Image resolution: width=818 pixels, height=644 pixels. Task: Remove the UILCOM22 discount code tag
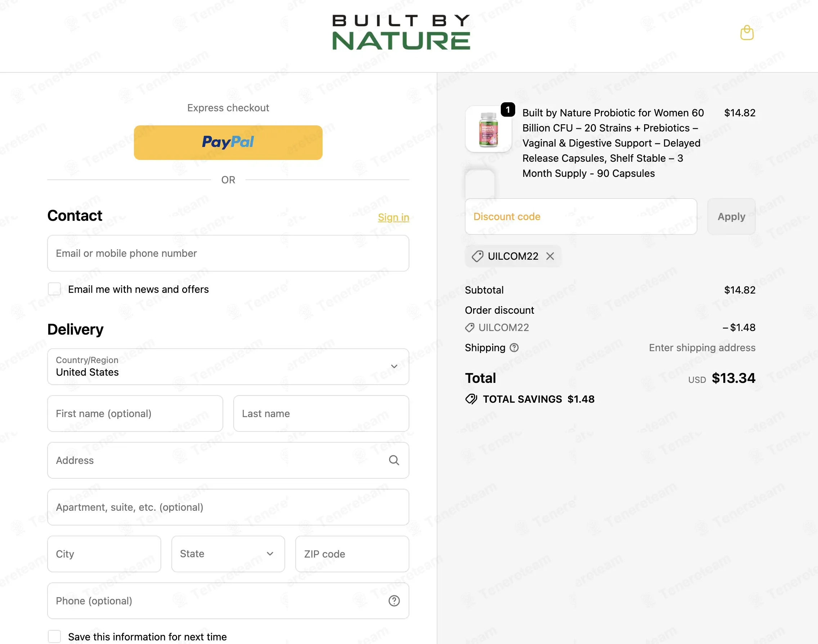point(550,256)
